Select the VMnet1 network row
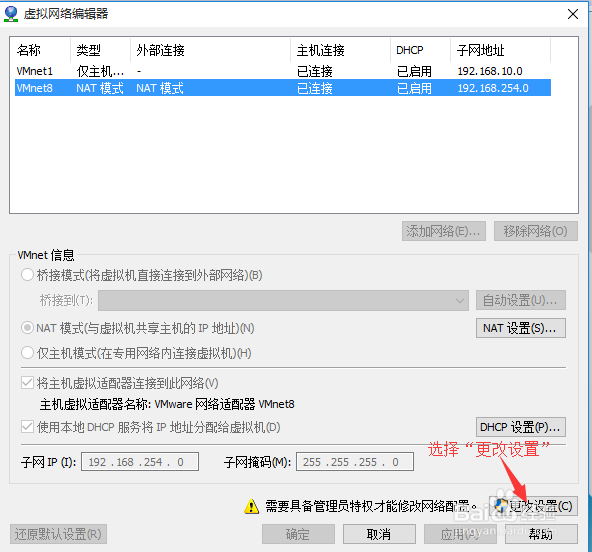Viewport: 592px width, 552px height. click(283, 71)
